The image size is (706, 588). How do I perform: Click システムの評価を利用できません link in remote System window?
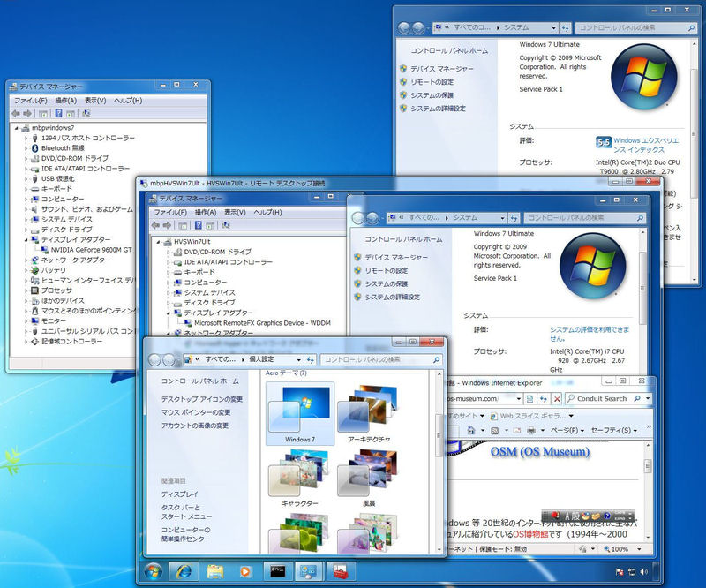590,334
